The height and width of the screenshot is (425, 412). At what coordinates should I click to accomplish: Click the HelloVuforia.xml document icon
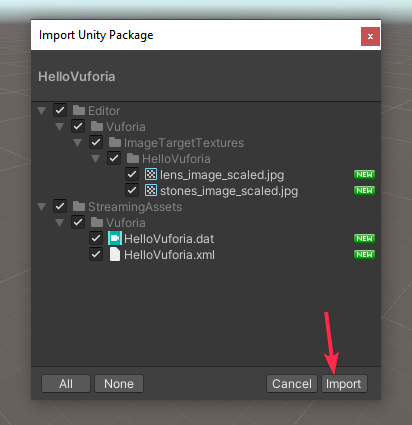tap(115, 255)
